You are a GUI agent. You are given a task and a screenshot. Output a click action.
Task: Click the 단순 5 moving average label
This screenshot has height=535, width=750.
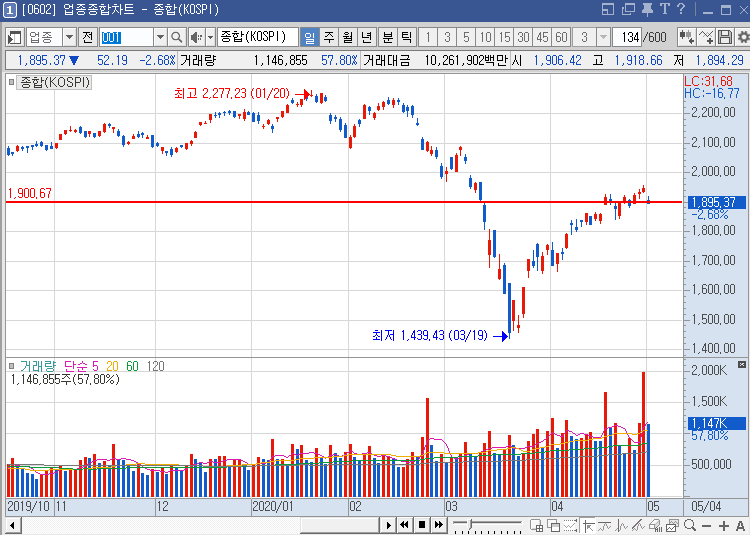(81, 366)
